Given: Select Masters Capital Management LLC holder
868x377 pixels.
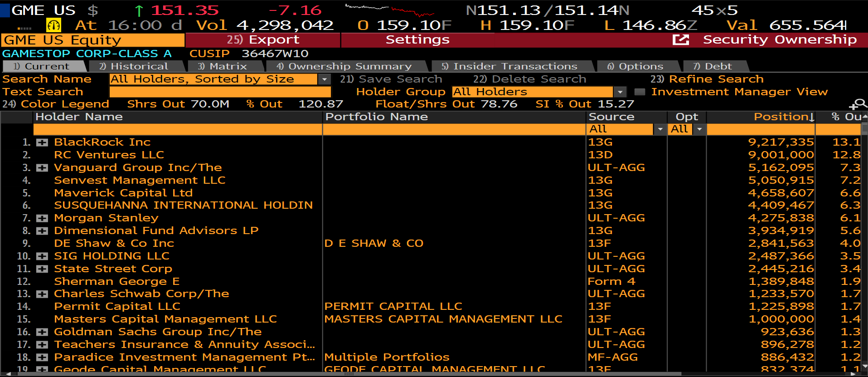Looking at the screenshot, I should point(165,319).
